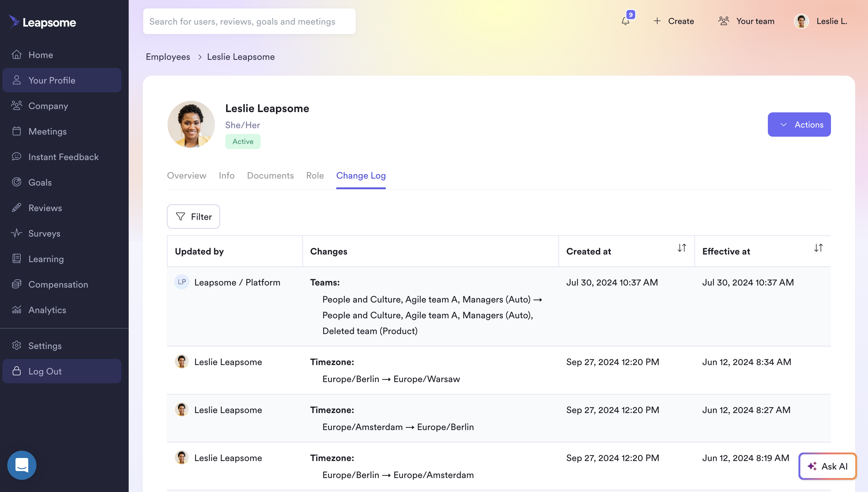Click Jun 12, 2024 8:19 AM effective date

tap(746, 458)
